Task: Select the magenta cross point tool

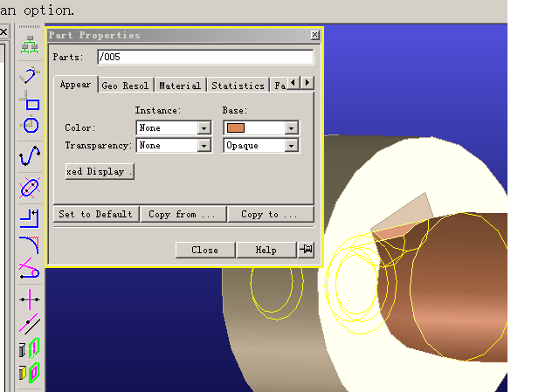Action: click(30, 299)
